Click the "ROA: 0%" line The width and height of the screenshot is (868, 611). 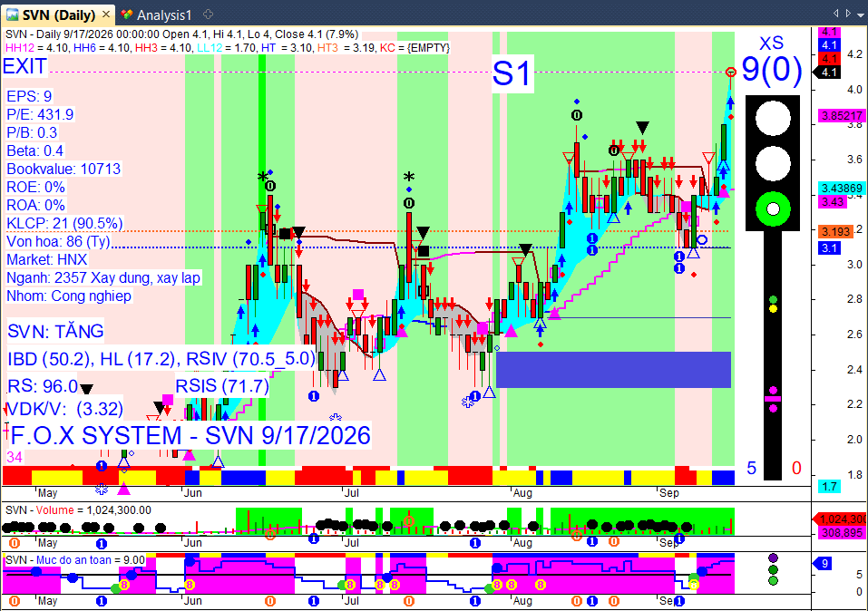pos(36,205)
